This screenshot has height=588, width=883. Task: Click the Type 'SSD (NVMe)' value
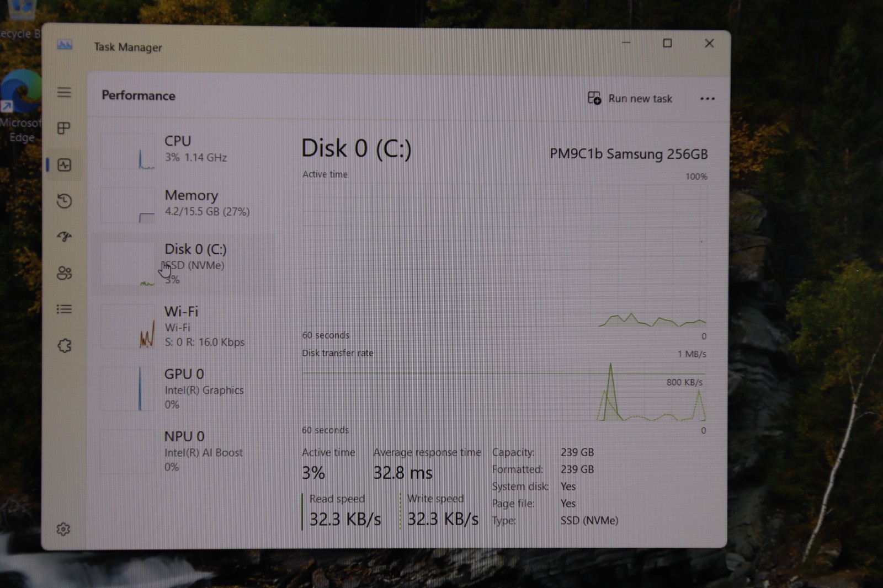coord(589,520)
